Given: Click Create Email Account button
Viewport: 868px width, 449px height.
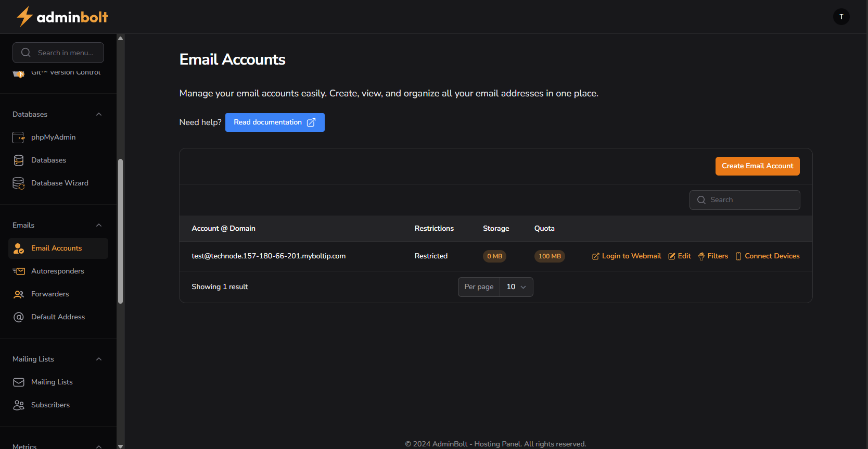Looking at the screenshot, I should pos(757,166).
